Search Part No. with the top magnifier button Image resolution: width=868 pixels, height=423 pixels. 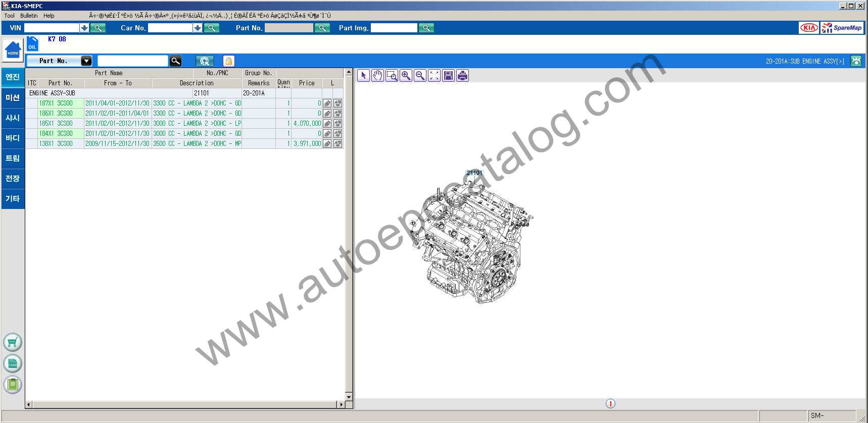[322, 28]
